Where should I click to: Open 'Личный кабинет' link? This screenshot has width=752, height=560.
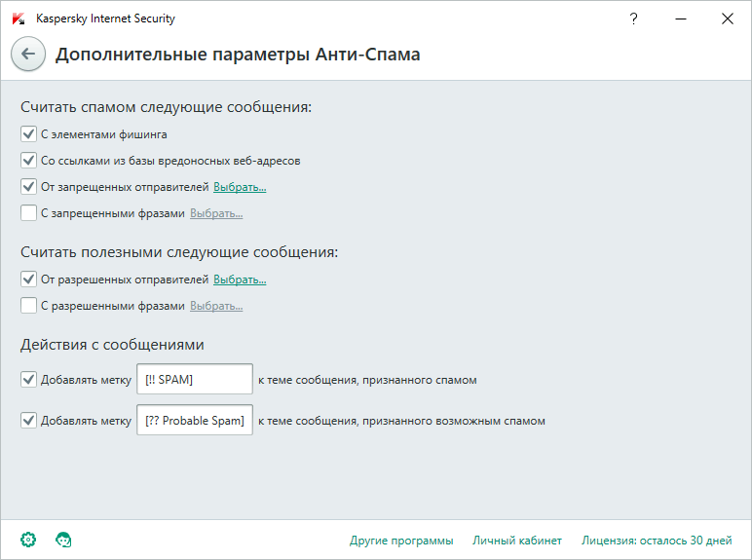coord(517,541)
